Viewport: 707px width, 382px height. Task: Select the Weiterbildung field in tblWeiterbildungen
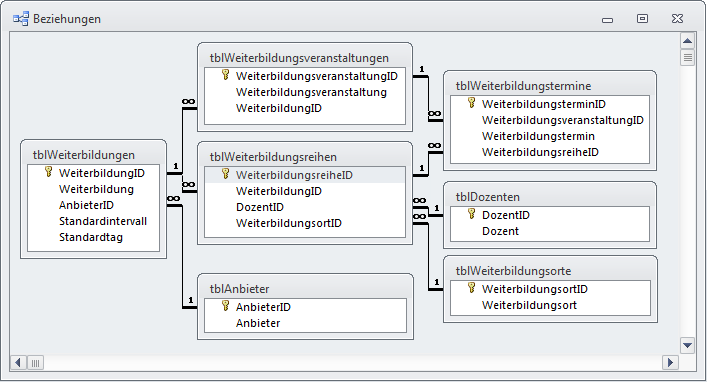coord(96,189)
